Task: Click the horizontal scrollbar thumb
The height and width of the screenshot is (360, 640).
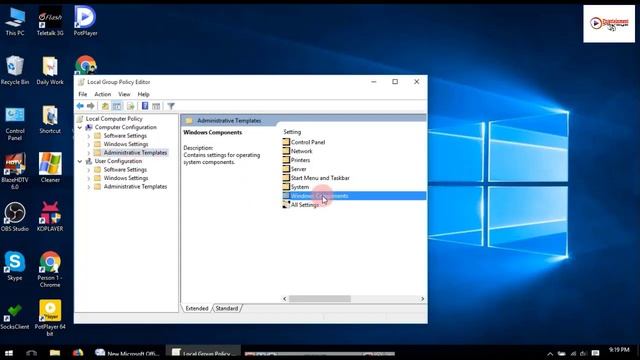Action: click(x=320, y=299)
